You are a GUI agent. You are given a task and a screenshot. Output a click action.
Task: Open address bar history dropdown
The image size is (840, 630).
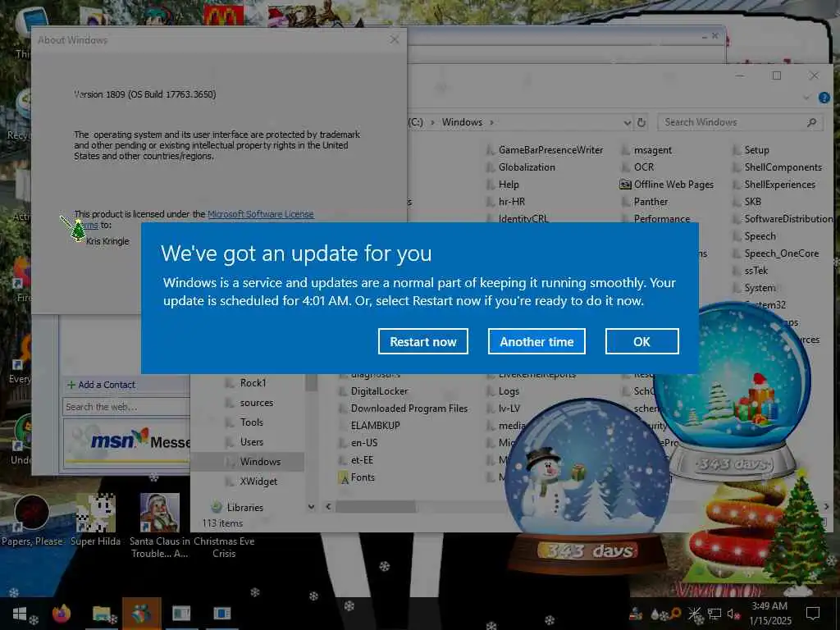(628, 123)
